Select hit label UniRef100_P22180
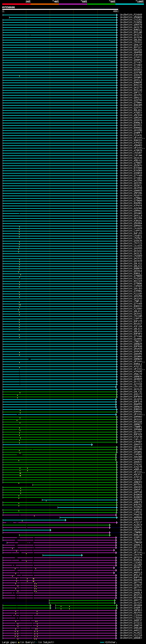This screenshot has width=146, height=644. click(x=131, y=294)
